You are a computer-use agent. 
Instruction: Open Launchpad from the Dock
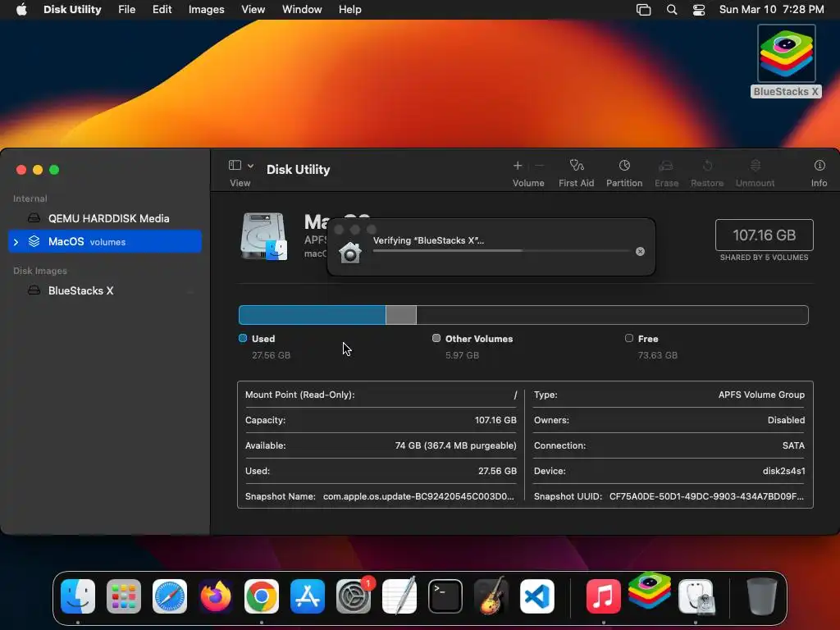pos(124,596)
